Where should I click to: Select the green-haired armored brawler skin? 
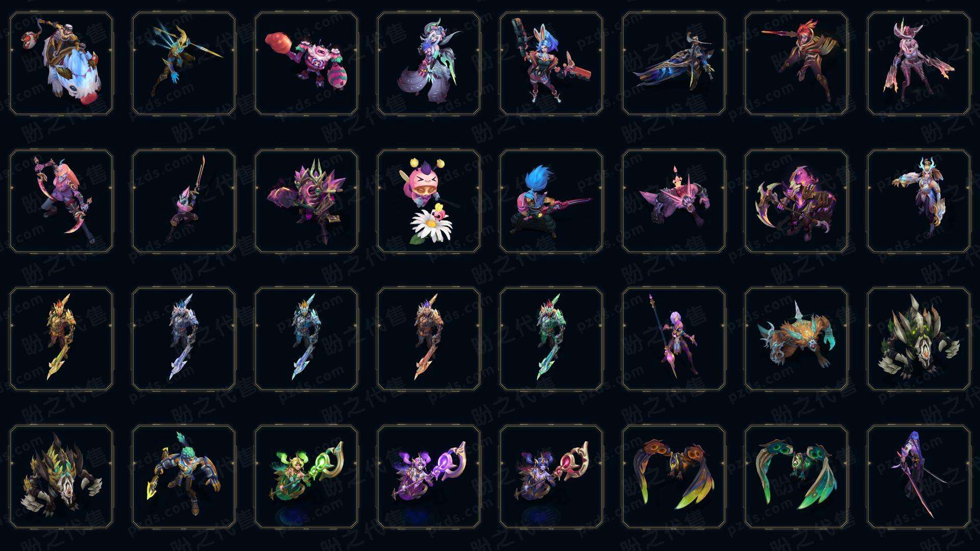coord(184,477)
